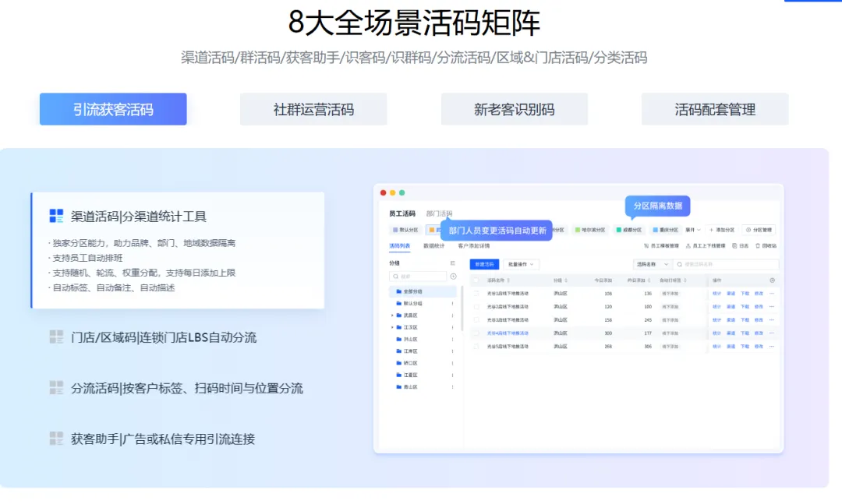Image resolution: width=842 pixels, height=504 pixels.
Task: Open the 日志 log icon link
Action: (x=740, y=246)
